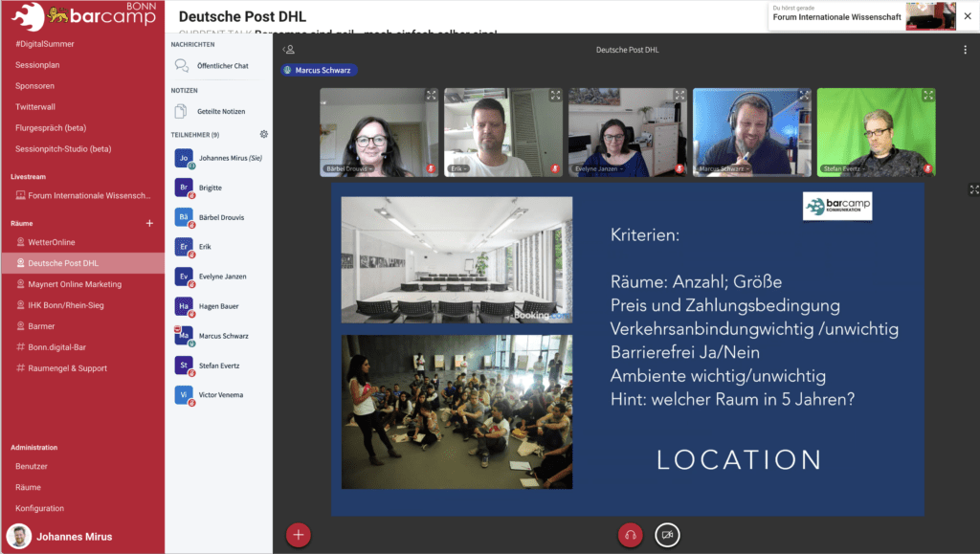Expand Marcus Schwarz webcam to fullscreen
Image resolution: width=980 pixels, height=554 pixels.
804,96
